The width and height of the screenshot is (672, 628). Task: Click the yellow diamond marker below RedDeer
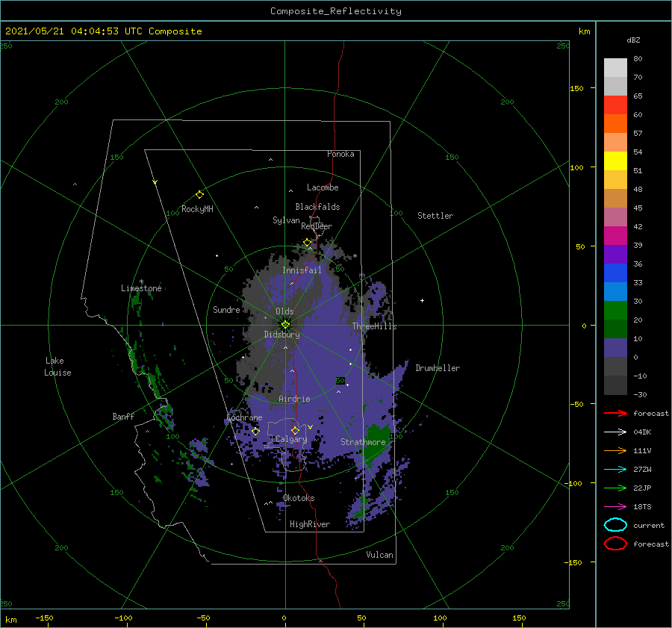tap(308, 243)
